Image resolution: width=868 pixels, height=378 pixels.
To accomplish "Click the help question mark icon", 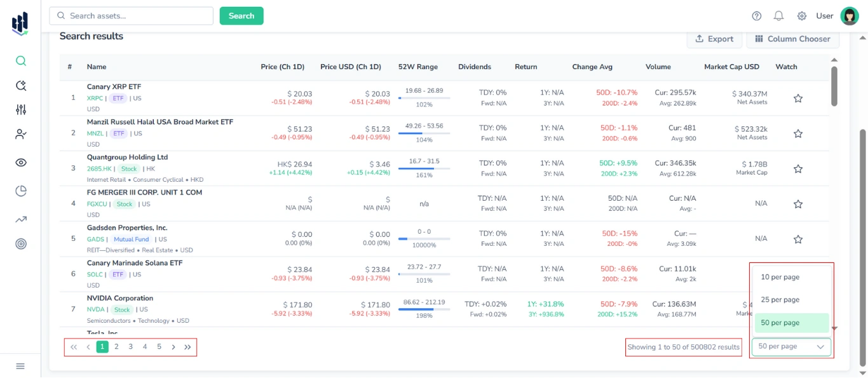I will tap(756, 16).
